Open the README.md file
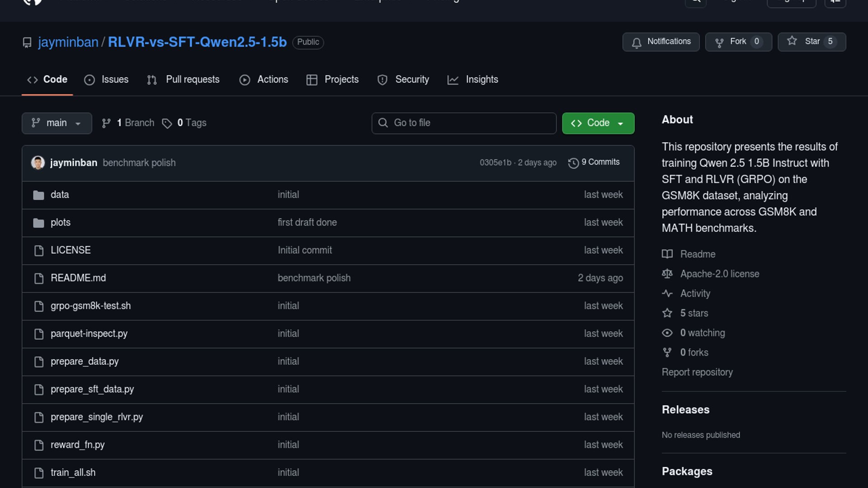The height and width of the screenshot is (488, 868). [78, 278]
